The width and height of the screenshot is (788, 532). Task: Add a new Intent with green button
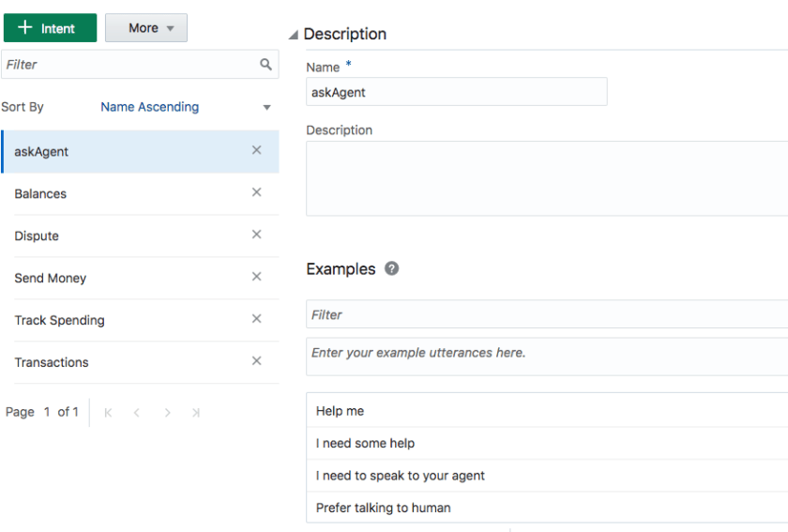tap(50, 28)
